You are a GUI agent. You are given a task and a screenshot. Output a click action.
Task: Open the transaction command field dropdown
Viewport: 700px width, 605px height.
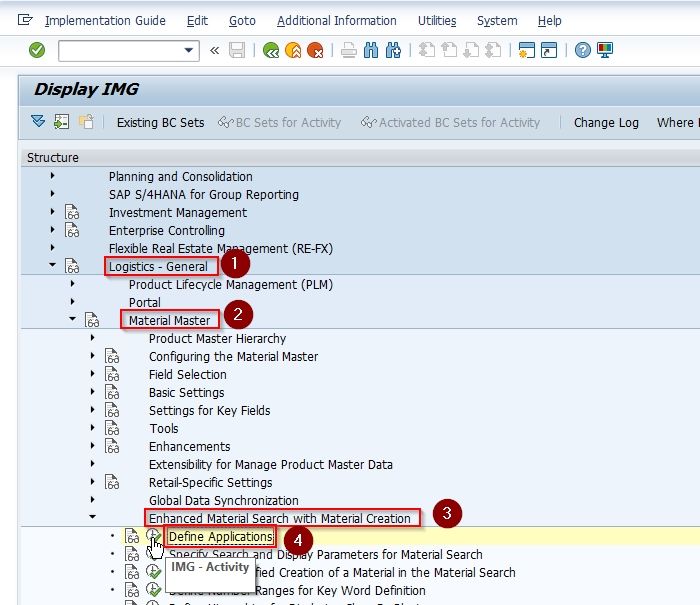click(x=189, y=50)
